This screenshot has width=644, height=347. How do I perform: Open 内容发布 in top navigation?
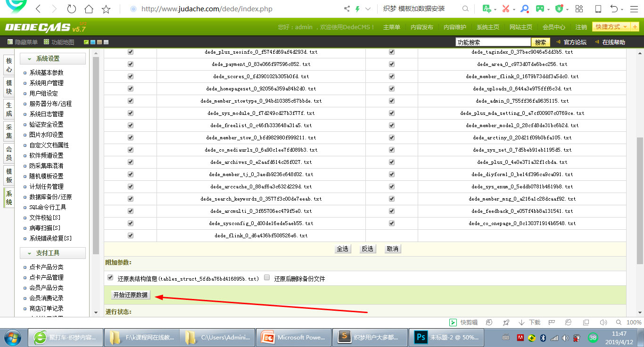point(421,27)
